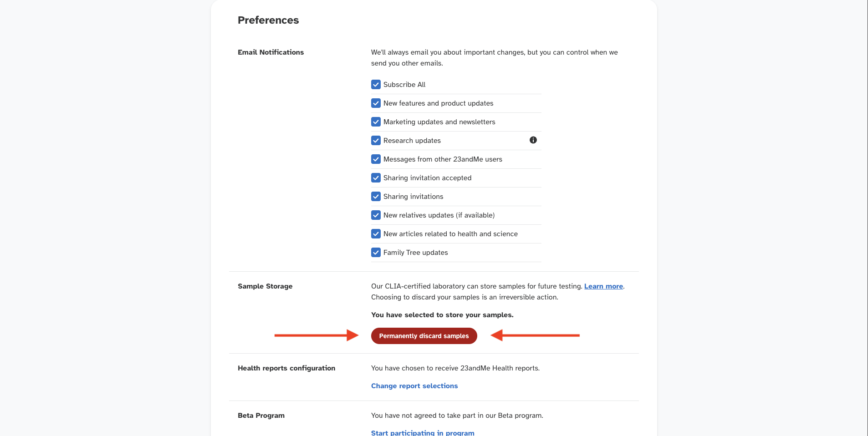Image resolution: width=868 pixels, height=436 pixels.
Task: Uncheck New articles related to health and science
Action: pyautogui.click(x=376, y=234)
